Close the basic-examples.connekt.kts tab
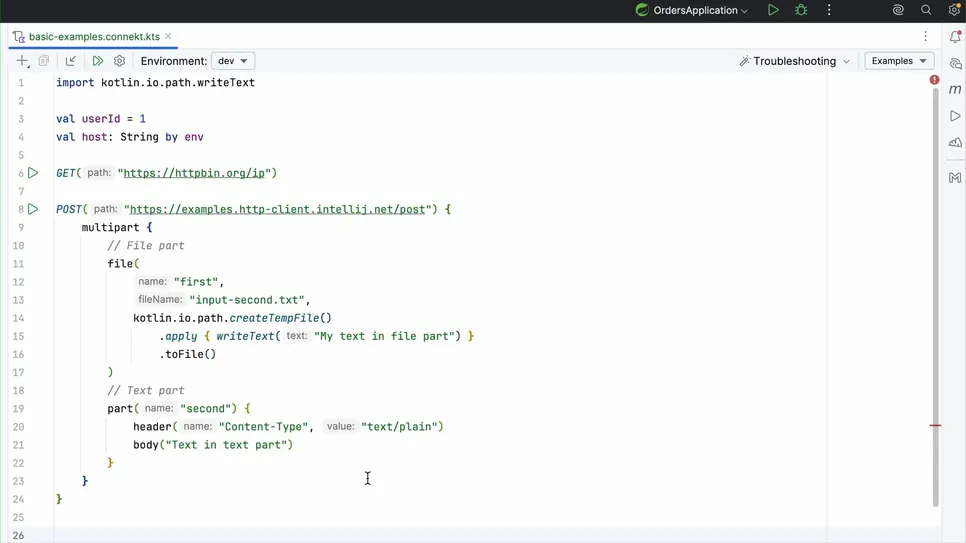 (168, 36)
